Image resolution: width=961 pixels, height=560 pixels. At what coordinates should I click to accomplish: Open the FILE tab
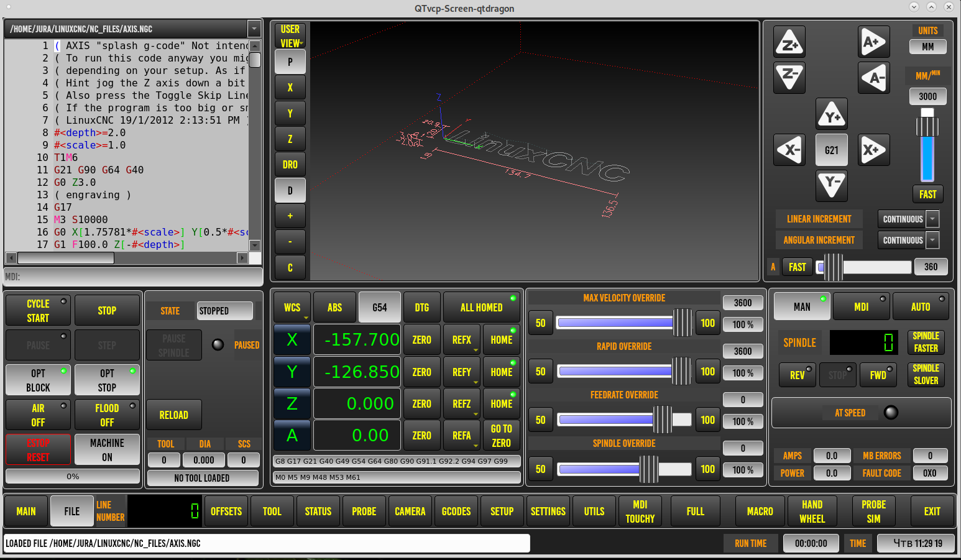point(72,511)
